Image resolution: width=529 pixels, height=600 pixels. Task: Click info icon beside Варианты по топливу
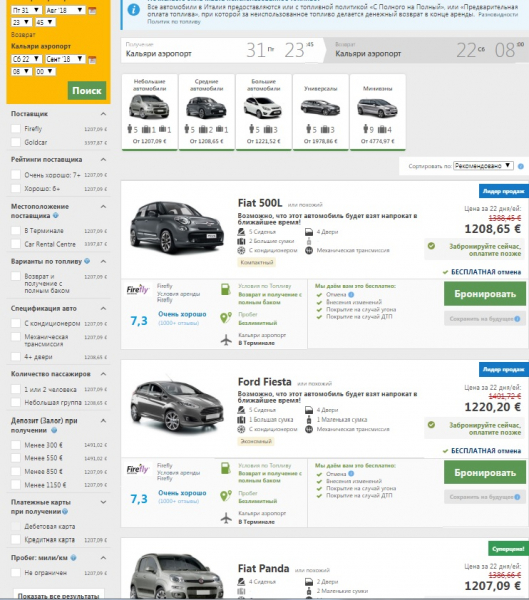pos(87,261)
